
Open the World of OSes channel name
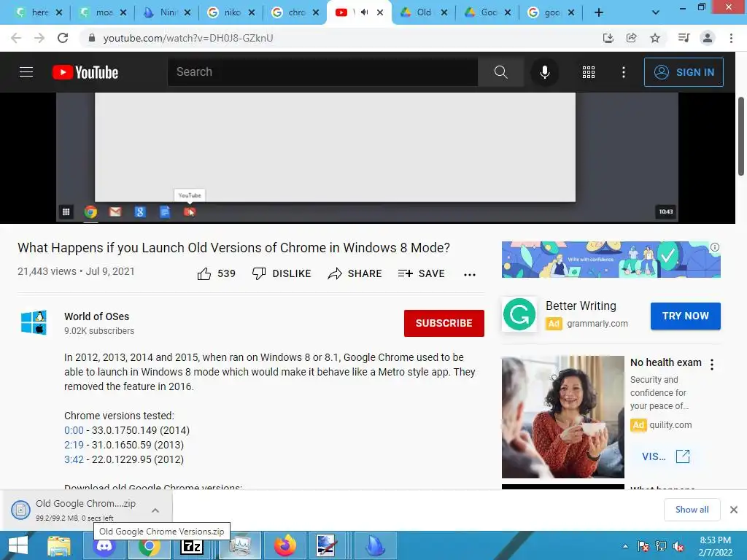pyautogui.click(x=97, y=316)
